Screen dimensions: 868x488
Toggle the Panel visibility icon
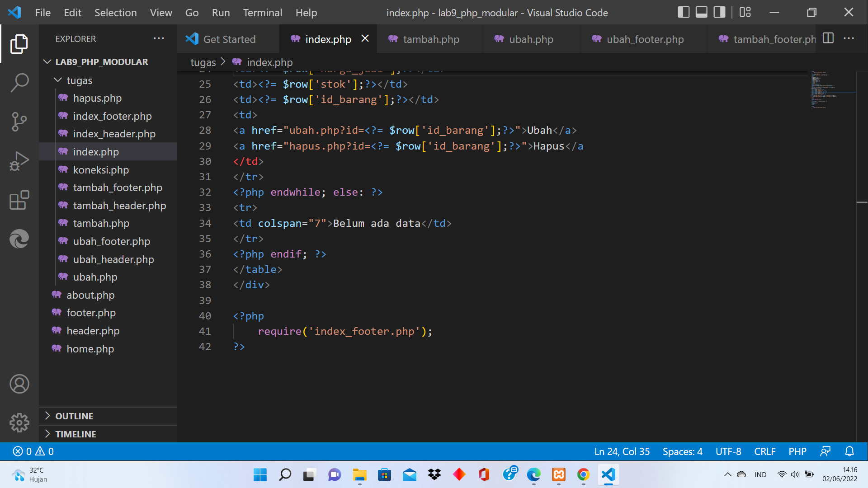pos(701,12)
